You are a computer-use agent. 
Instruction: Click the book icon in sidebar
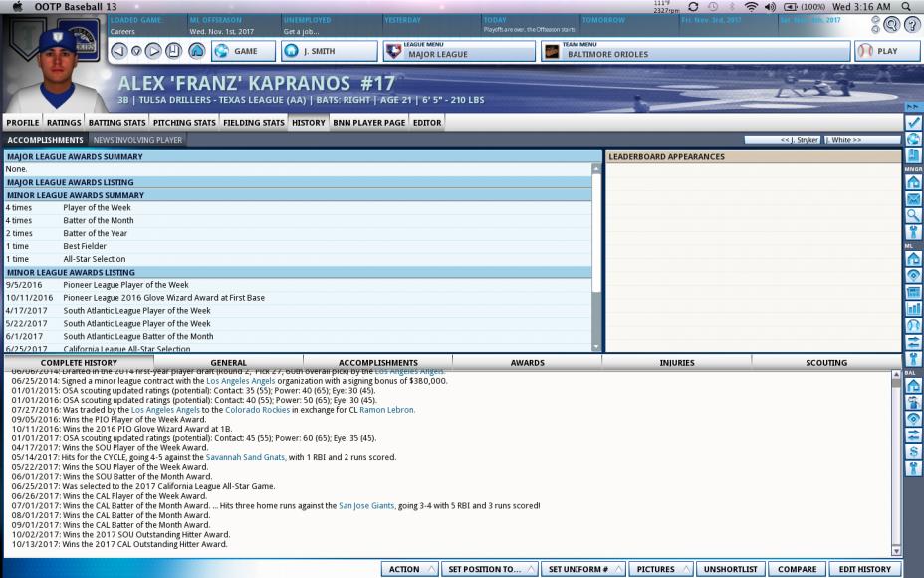(x=913, y=156)
